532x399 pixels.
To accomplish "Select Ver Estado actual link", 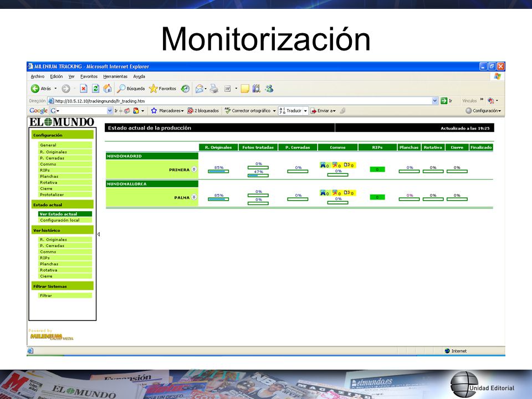I will [x=65, y=214].
